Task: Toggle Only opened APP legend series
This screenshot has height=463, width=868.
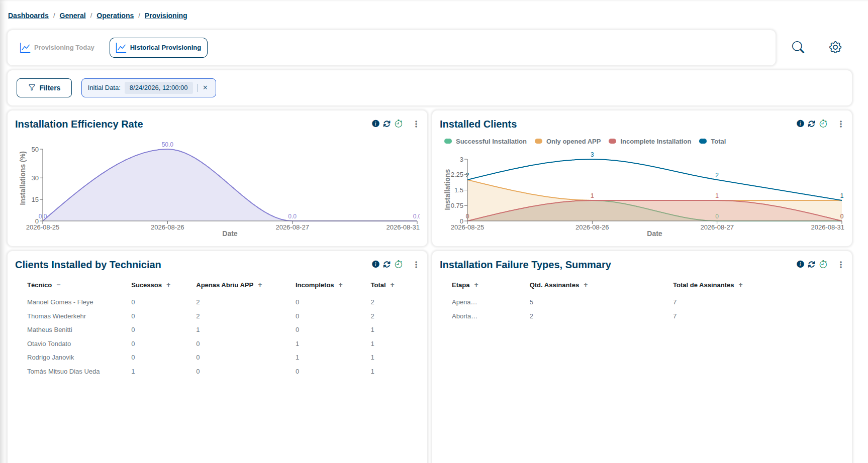Action: [x=568, y=142]
